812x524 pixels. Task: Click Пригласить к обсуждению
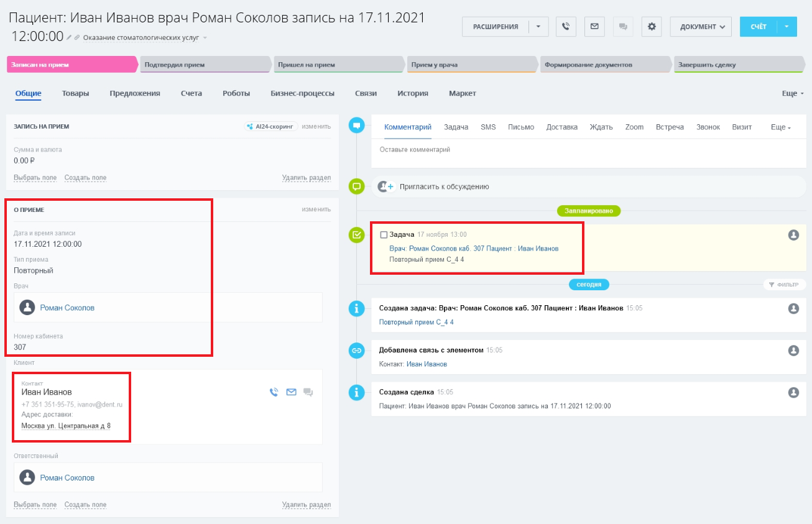(x=445, y=186)
